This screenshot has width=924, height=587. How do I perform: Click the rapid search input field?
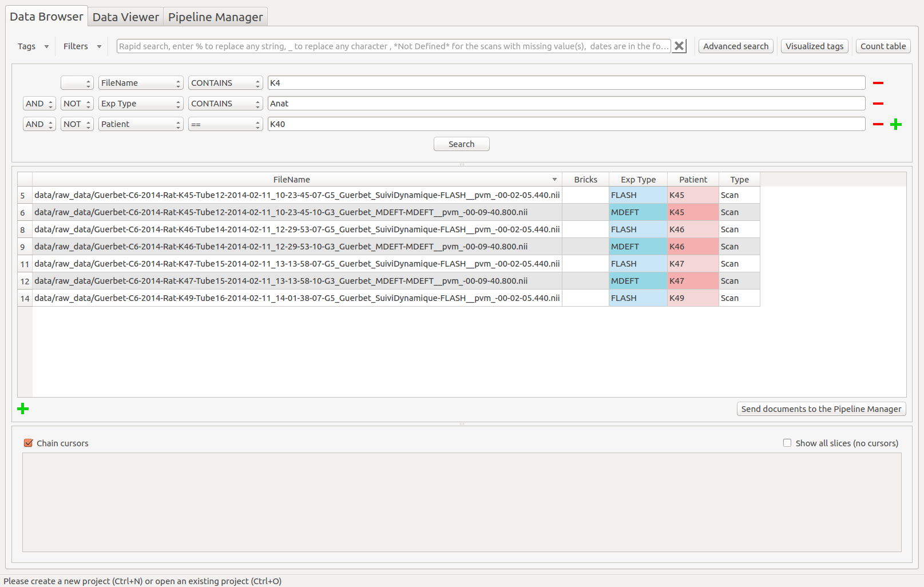[x=394, y=46]
